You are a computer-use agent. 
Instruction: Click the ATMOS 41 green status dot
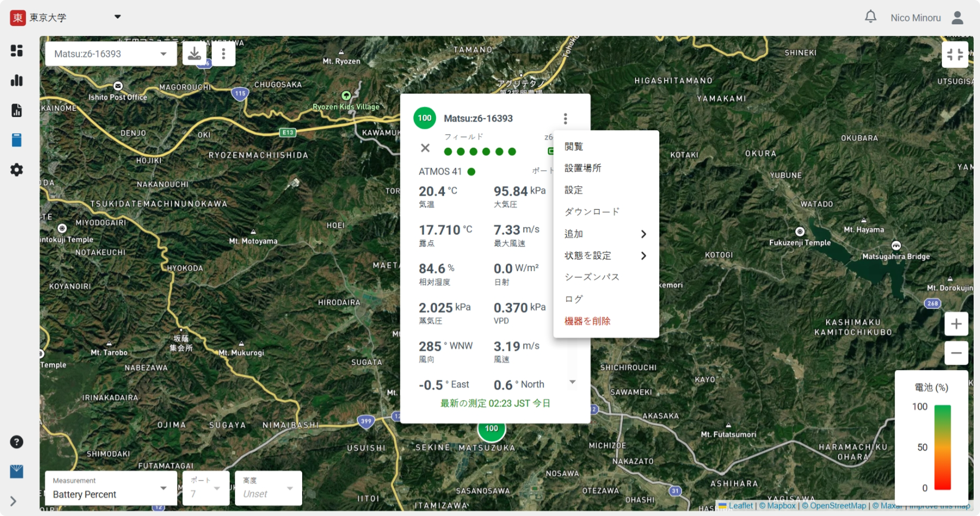point(471,171)
